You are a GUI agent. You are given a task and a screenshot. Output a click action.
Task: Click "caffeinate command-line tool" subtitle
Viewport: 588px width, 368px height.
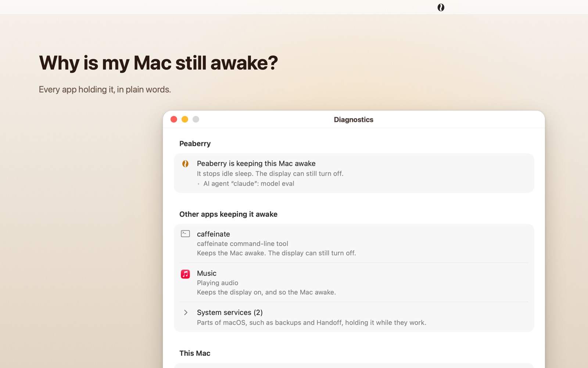pos(243,244)
